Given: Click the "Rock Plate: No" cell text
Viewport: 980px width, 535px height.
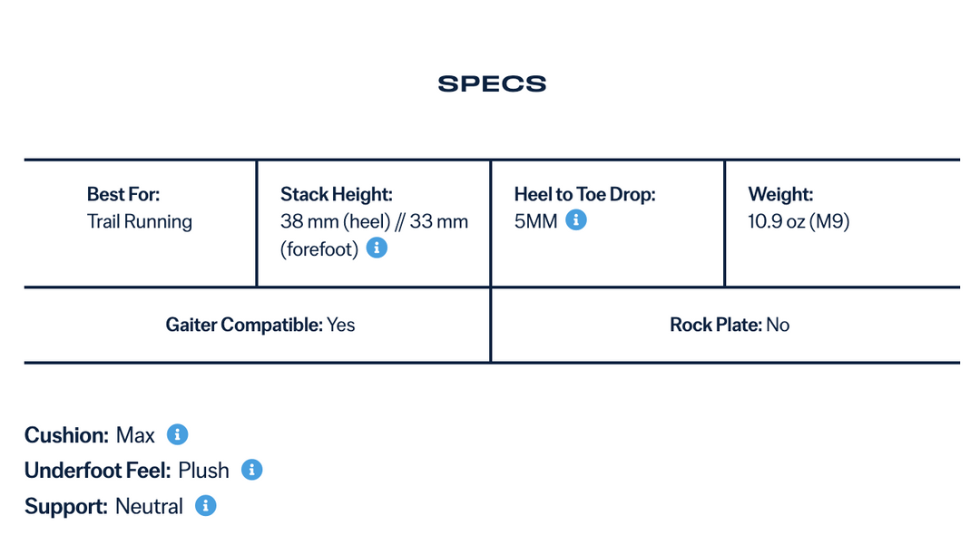Looking at the screenshot, I should click(x=730, y=325).
